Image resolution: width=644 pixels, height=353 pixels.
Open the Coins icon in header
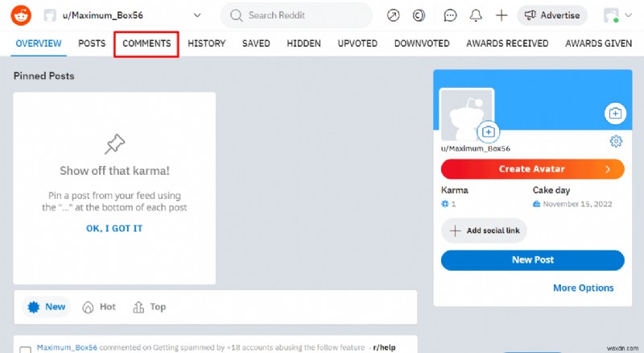(419, 15)
